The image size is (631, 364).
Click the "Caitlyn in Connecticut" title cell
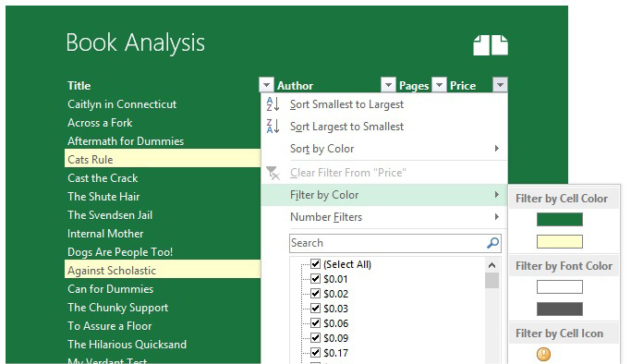point(122,104)
